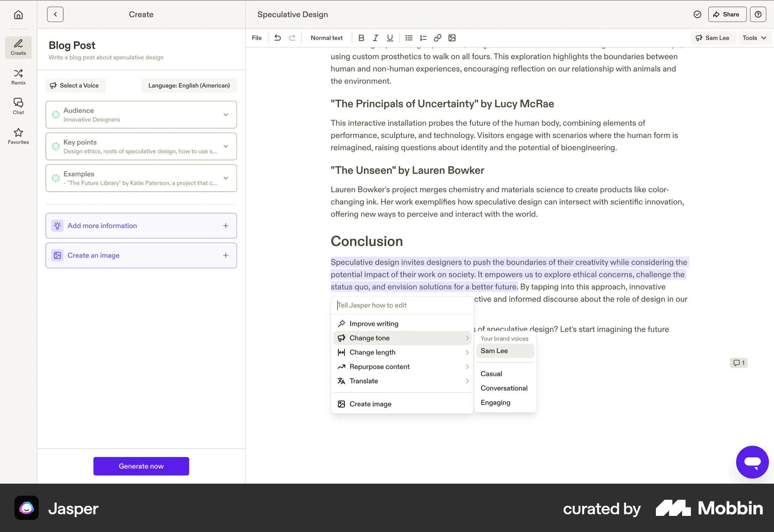The image size is (774, 532).
Task: Open the File menu
Action: [x=256, y=38]
